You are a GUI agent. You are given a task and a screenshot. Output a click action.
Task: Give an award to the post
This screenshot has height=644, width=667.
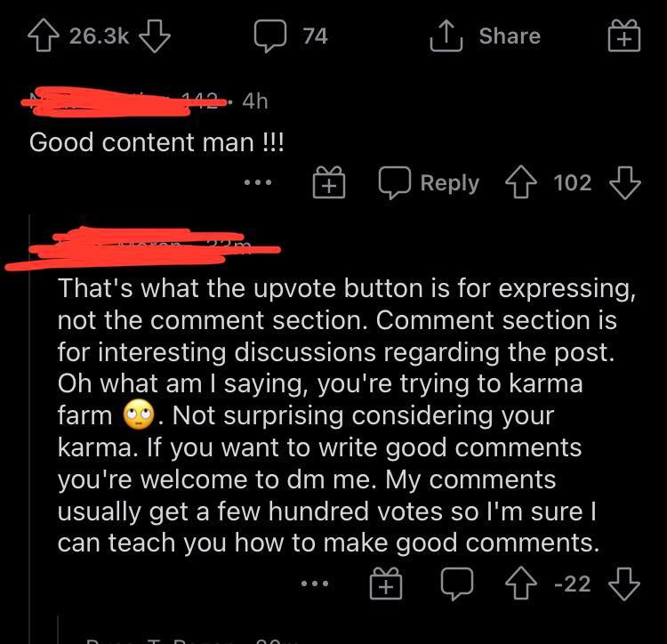click(624, 36)
